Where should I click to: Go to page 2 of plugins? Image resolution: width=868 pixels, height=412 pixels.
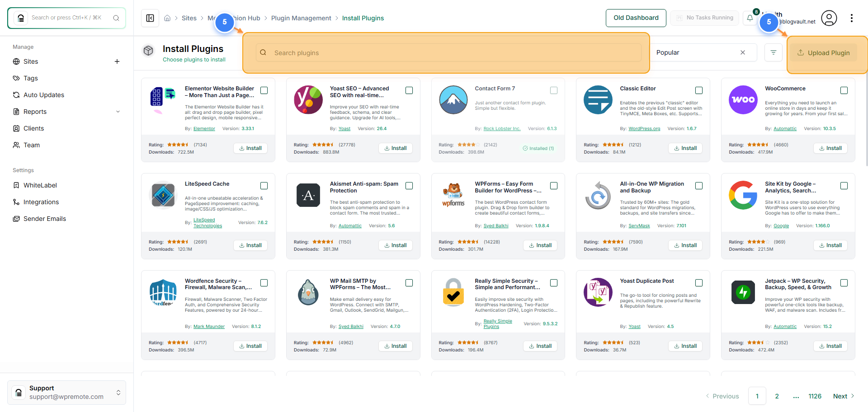[x=777, y=396]
